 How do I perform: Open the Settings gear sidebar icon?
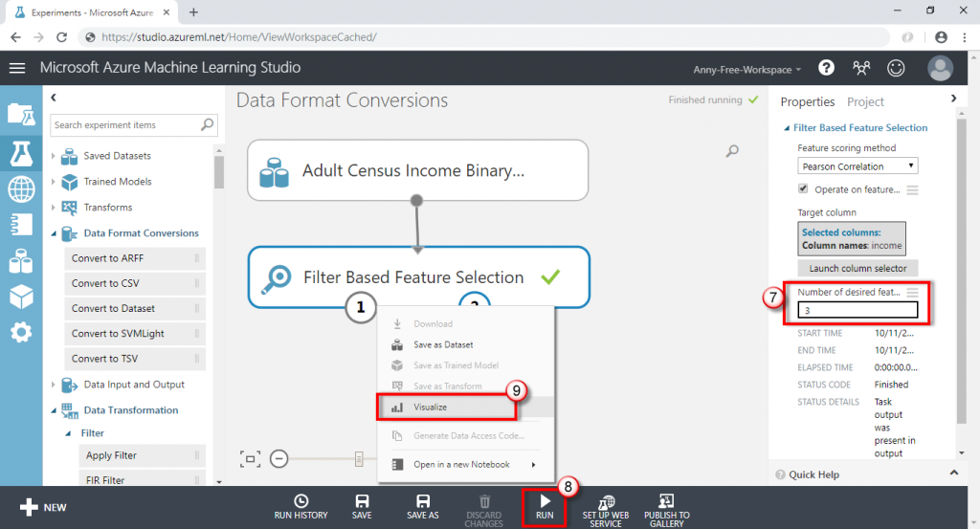click(x=21, y=332)
